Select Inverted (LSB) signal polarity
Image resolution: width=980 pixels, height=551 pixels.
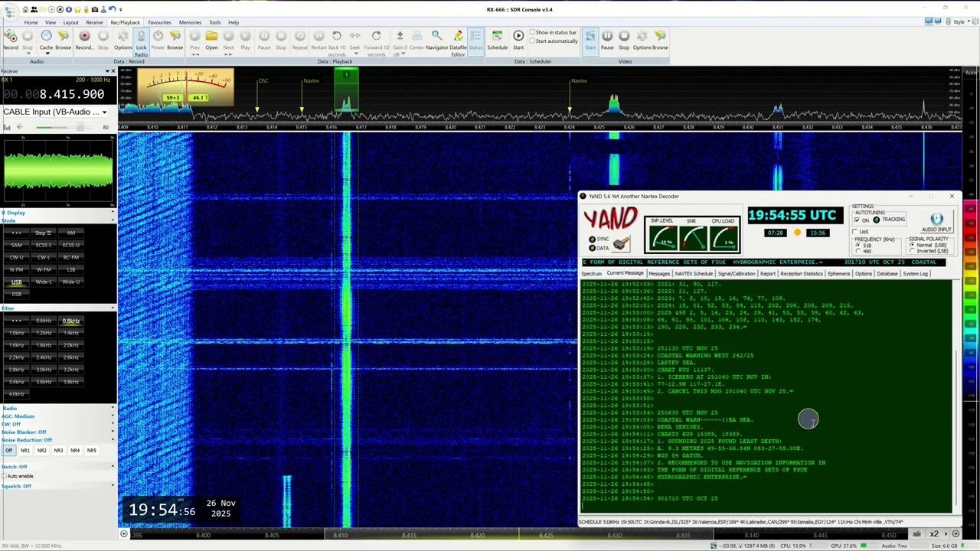pos(912,251)
